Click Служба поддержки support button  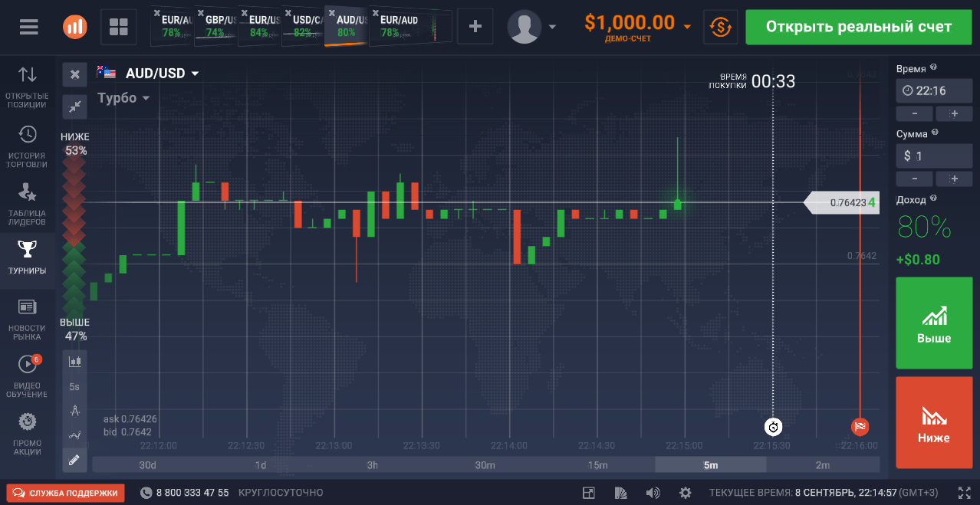click(x=65, y=493)
